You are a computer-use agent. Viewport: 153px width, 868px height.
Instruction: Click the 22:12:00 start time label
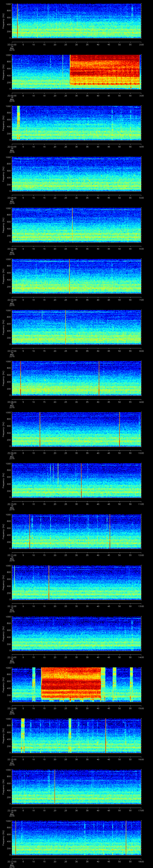(x=12, y=606)
